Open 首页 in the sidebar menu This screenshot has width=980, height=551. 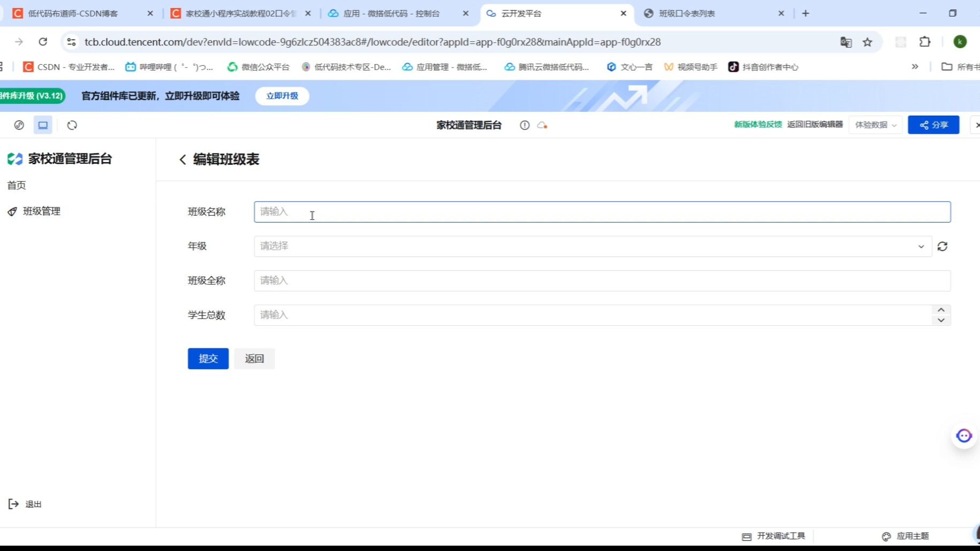(17, 185)
